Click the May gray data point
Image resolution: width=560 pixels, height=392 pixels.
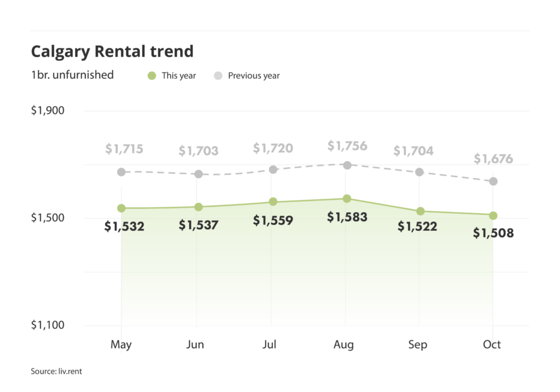click(121, 172)
